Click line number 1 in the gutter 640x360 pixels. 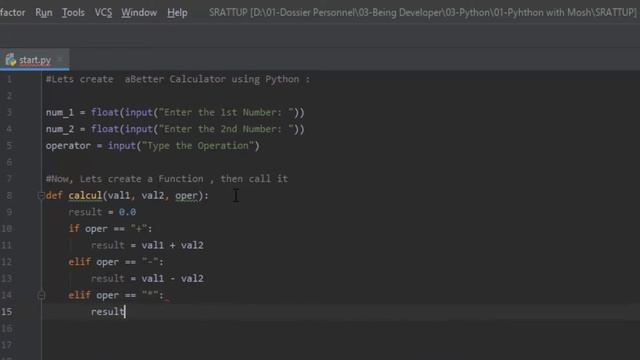[x=9, y=79]
